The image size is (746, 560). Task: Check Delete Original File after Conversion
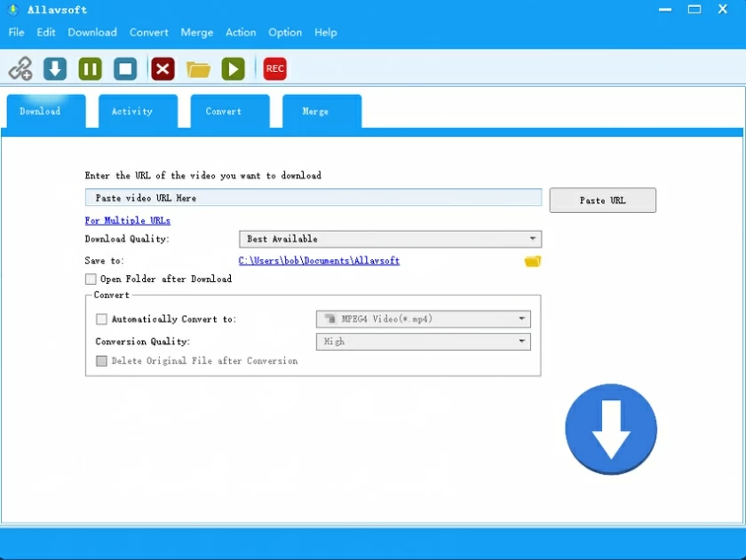click(101, 361)
